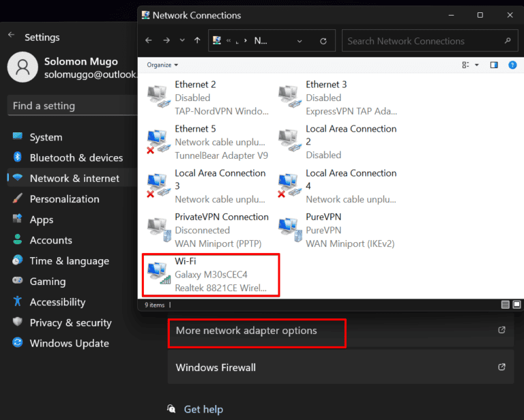The width and height of the screenshot is (524, 420).
Task: Expand the address bar history dropdown
Action: pos(300,41)
